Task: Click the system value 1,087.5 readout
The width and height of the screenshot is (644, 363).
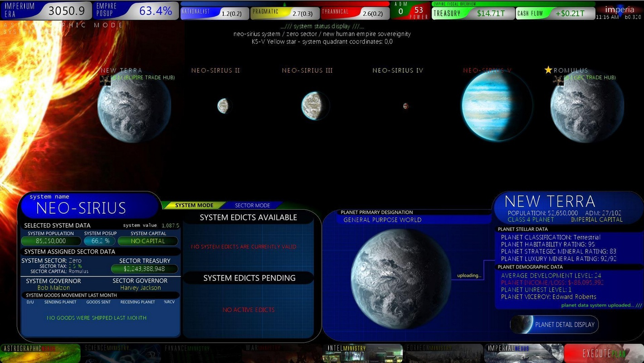Action: pyautogui.click(x=170, y=225)
